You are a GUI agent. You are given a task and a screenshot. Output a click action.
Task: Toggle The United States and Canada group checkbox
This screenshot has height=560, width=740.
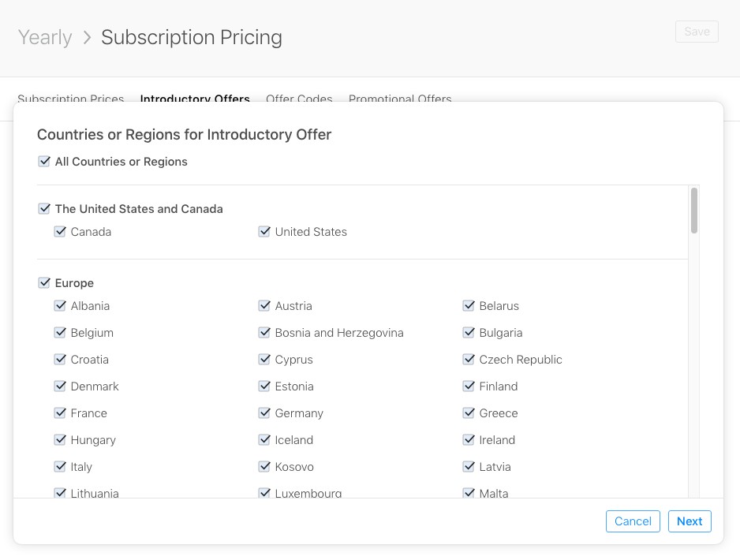coord(44,209)
